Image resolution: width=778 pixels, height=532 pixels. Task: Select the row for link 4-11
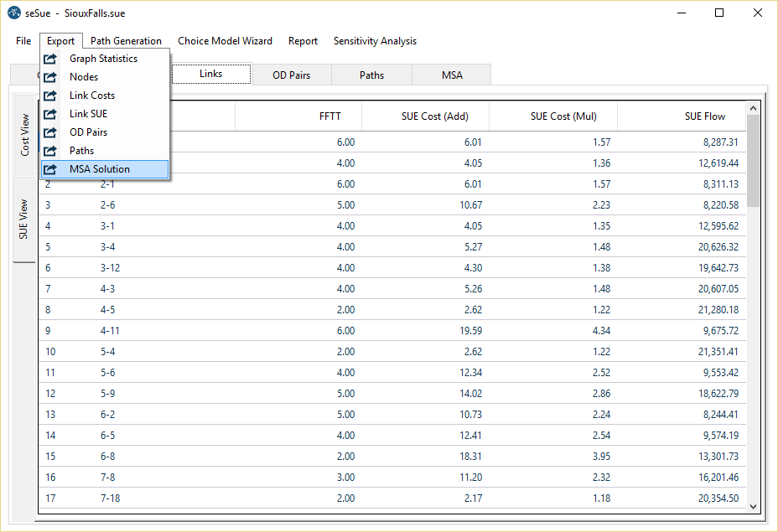point(110,331)
